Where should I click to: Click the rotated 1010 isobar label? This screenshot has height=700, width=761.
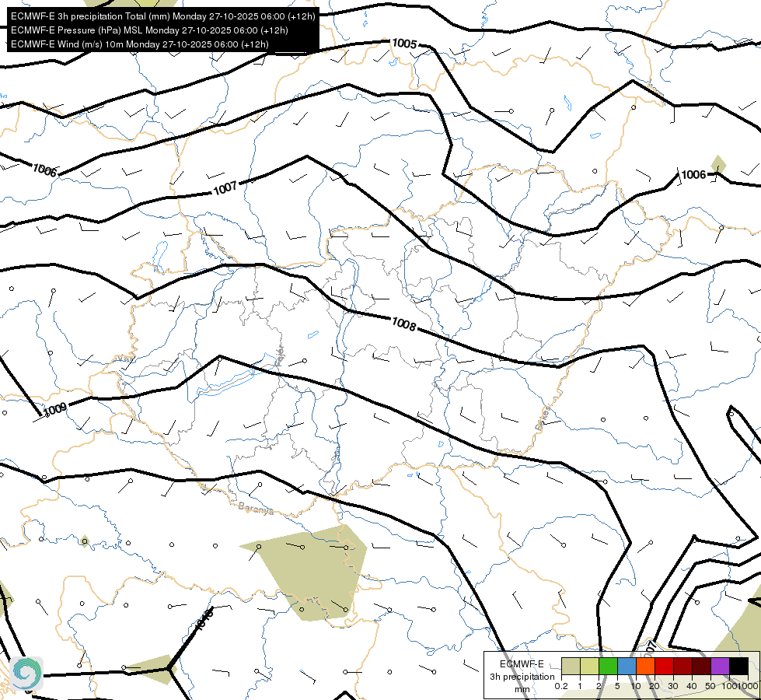pos(204,621)
